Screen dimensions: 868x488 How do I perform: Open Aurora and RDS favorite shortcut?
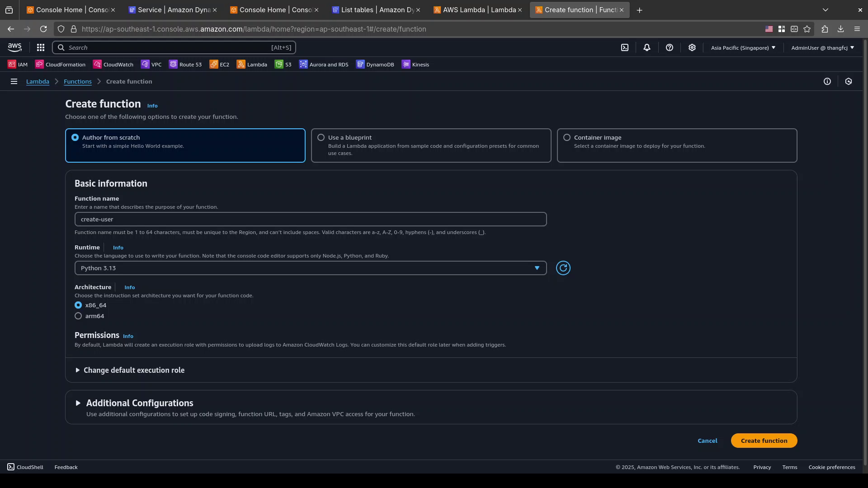coord(324,65)
